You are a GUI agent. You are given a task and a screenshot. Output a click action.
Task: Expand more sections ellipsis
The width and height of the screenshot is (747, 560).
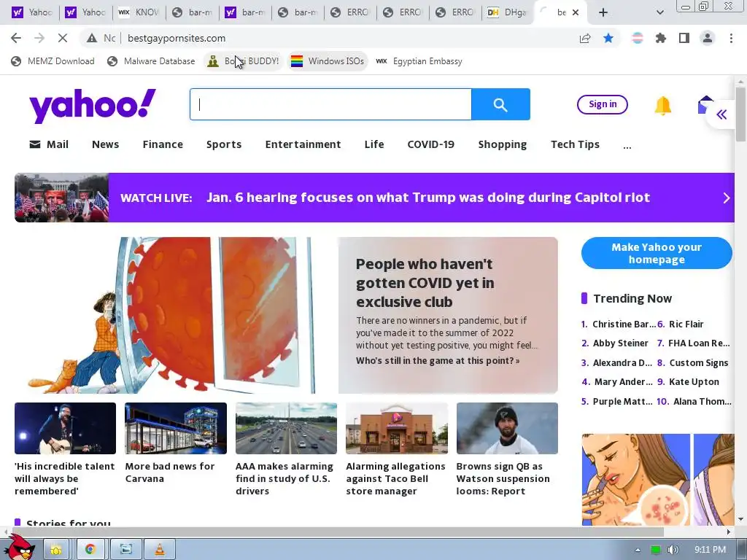click(627, 146)
